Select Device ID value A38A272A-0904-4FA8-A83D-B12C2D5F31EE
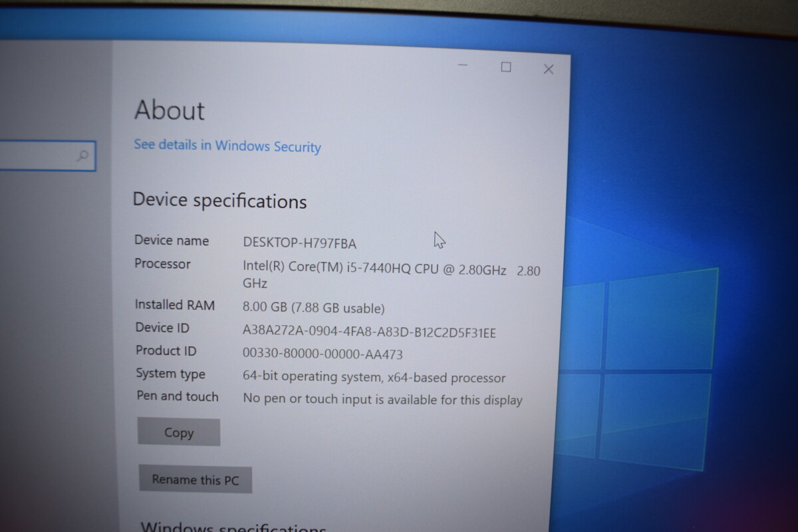 [x=370, y=331]
